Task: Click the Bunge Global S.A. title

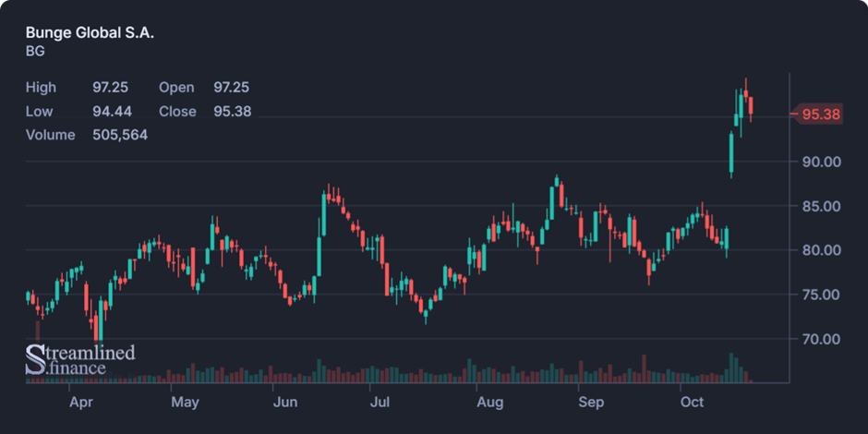Action: tap(90, 32)
